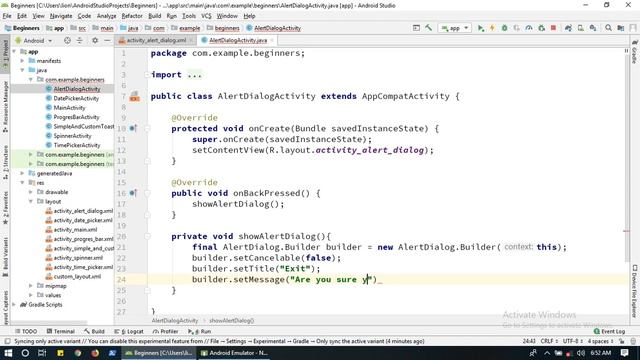
Task: Open the Logcat tool window
Action: point(129,331)
